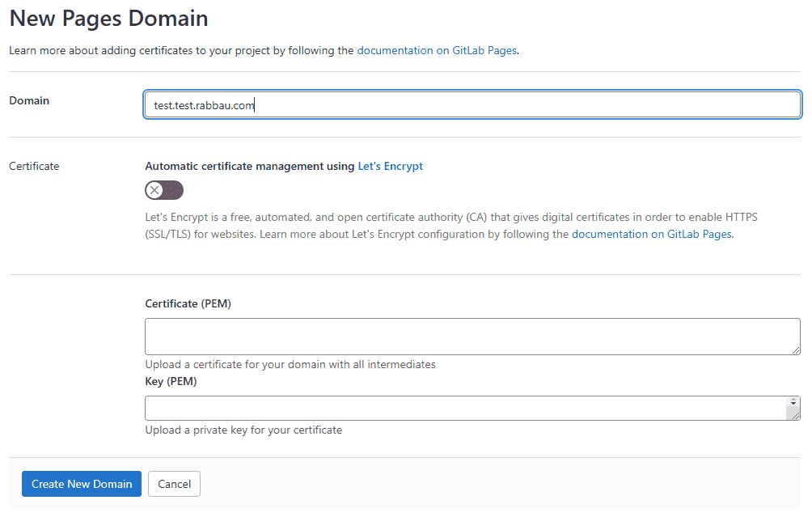Click scroll-up arrow in Key (PEM) field
812x517 pixels.
point(793,400)
